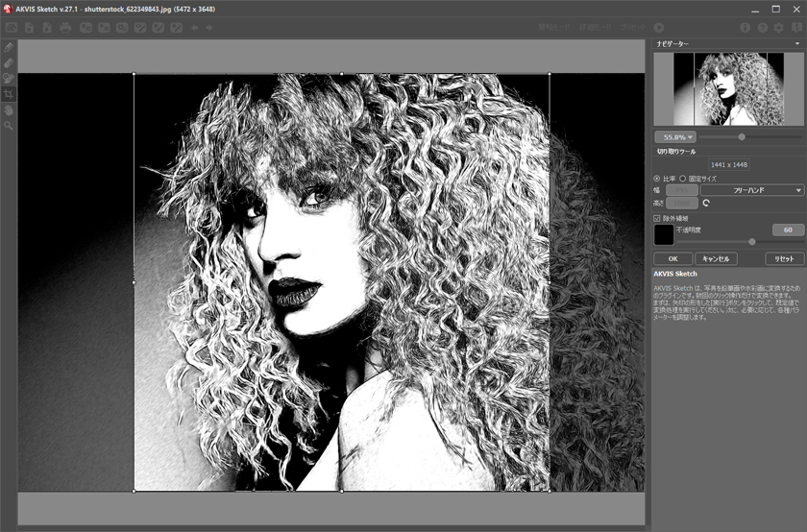Click the キャンセル button
Screen dimensions: 807x532
tap(716, 258)
